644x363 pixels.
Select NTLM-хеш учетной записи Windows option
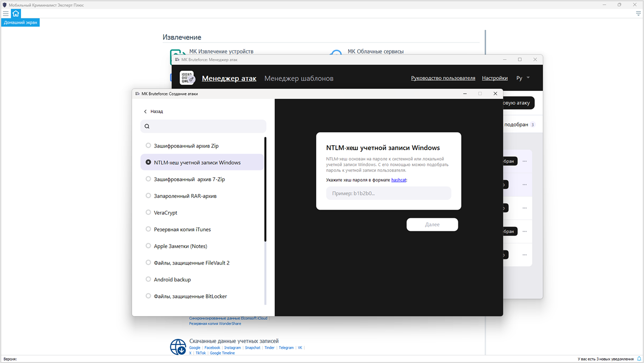tap(202, 162)
